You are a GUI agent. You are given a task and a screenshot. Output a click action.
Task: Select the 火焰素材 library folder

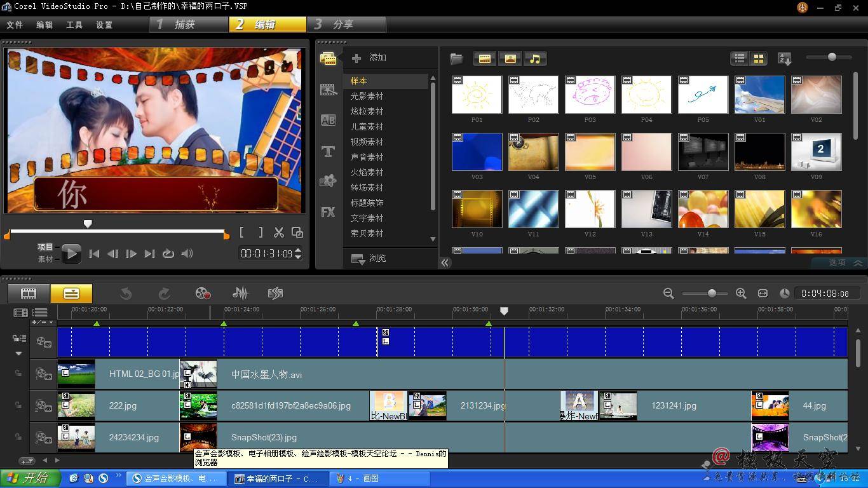367,172
